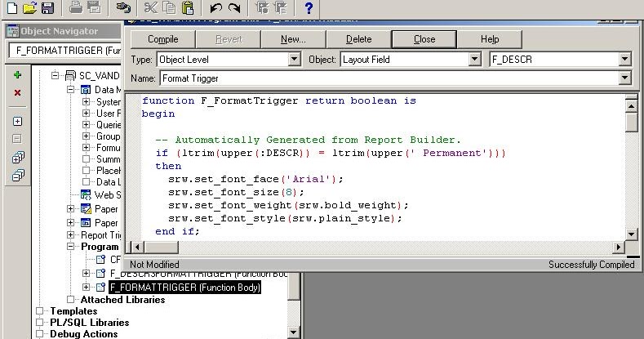644x339 pixels.
Task: Collapse the Data Model node
Action: point(71,89)
